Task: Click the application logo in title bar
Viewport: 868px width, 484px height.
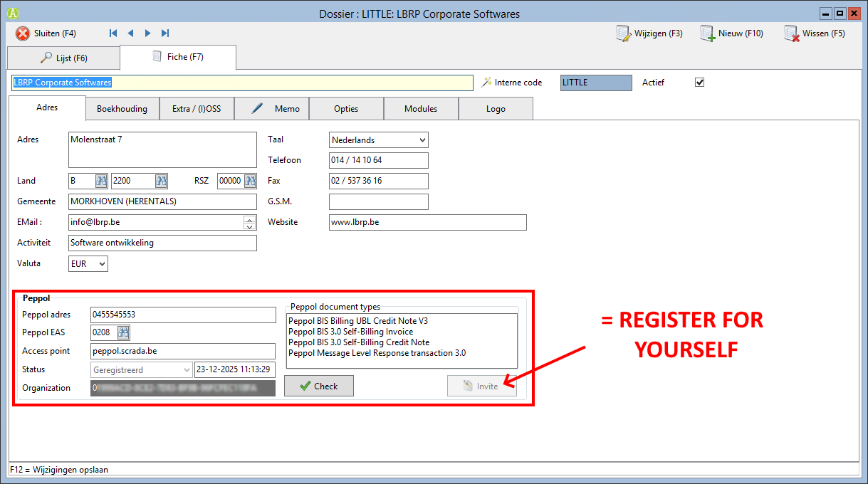Action: click(x=11, y=14)
